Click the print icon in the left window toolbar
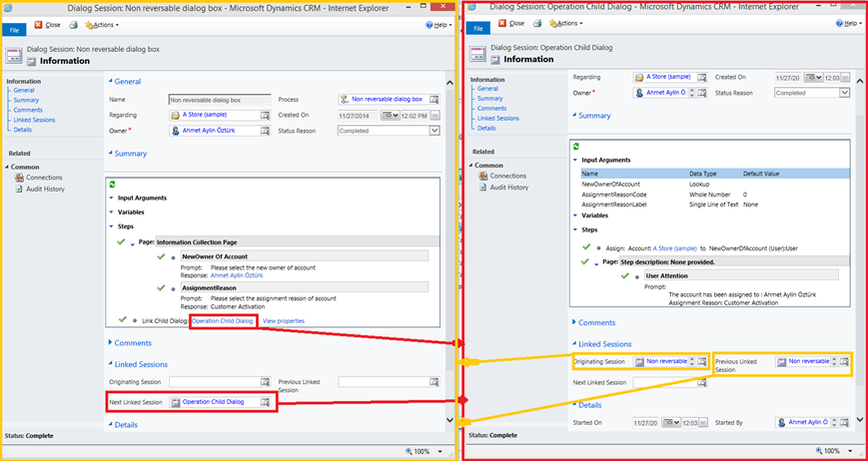Viewport: 868px width, 461px height. [x=73, y=25]
